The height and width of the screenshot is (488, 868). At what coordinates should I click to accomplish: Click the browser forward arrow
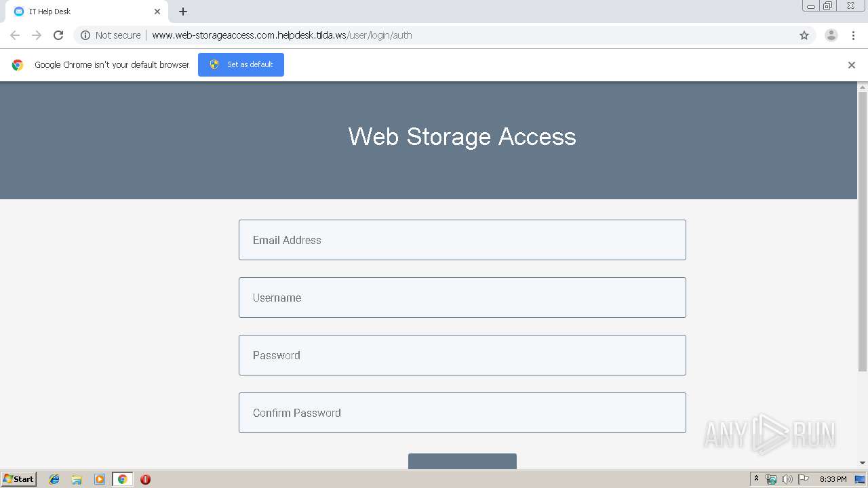pyautogui.click(x=37, y=35)
